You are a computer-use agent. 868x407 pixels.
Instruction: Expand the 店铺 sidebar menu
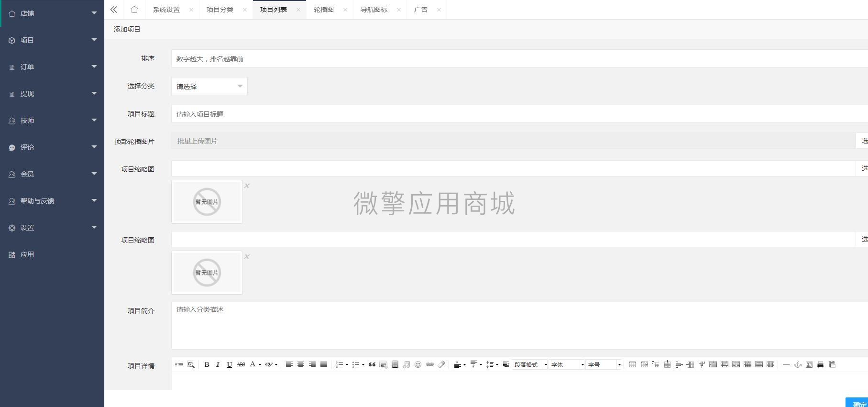click(x=52, y=13)
